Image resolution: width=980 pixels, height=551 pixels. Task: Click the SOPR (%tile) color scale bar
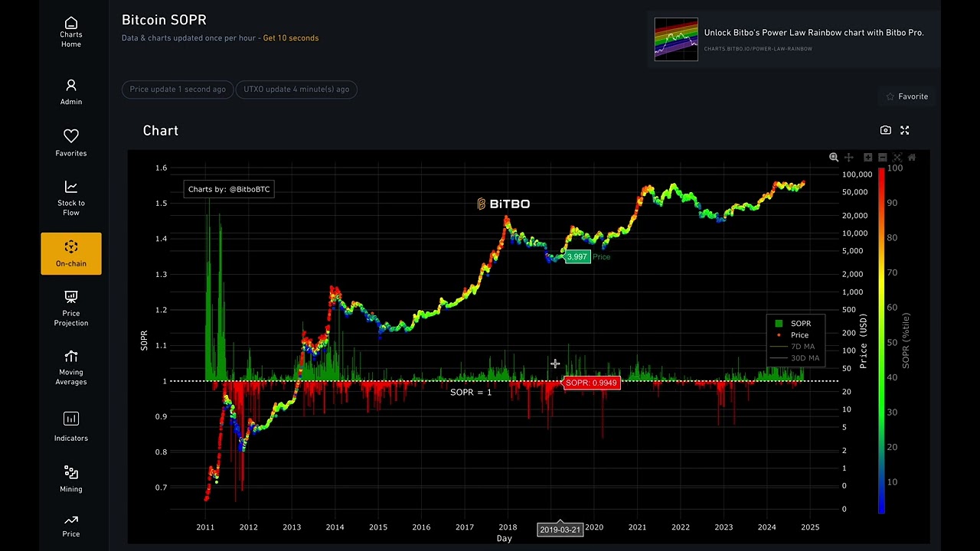(882, 340)
